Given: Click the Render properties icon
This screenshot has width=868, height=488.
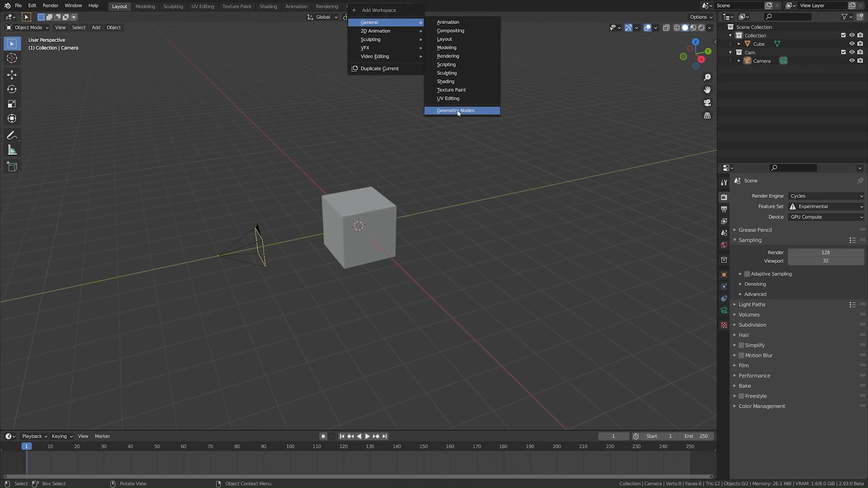Looking at the screenshot, I should 724,197.
